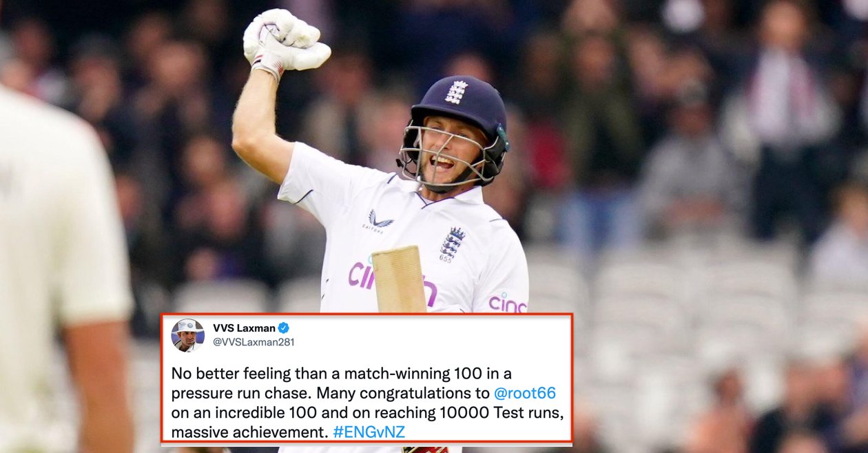Click the tweet's 'match-winning 100' phrase
Viewport: 868px width, 453px height.
(x=416, y=374)
